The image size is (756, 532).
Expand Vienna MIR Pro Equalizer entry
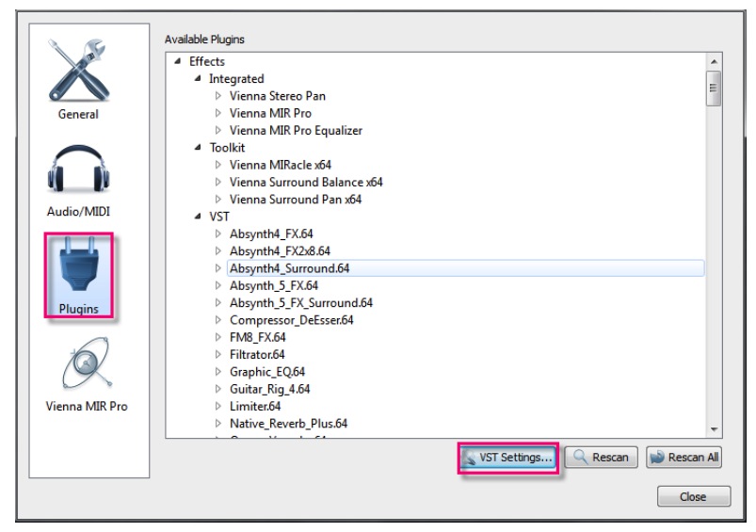[x=217, y=130]
